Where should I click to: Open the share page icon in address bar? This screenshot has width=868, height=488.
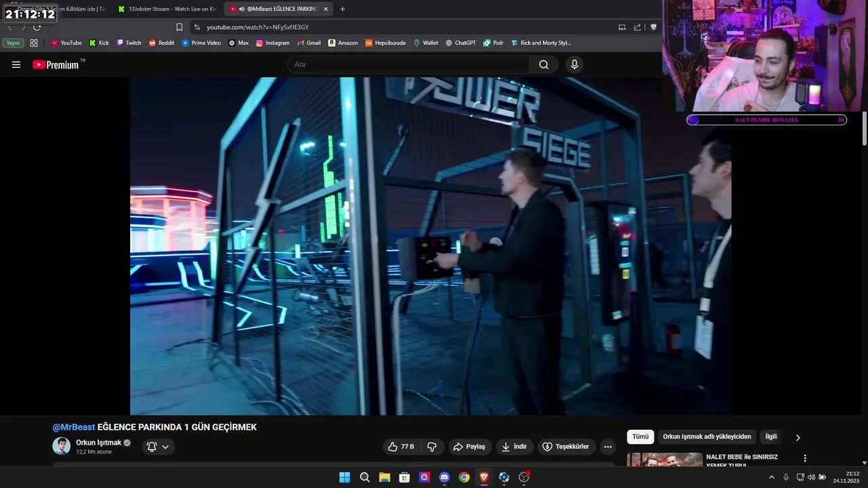pyautogui.click(x=637, y=27)
